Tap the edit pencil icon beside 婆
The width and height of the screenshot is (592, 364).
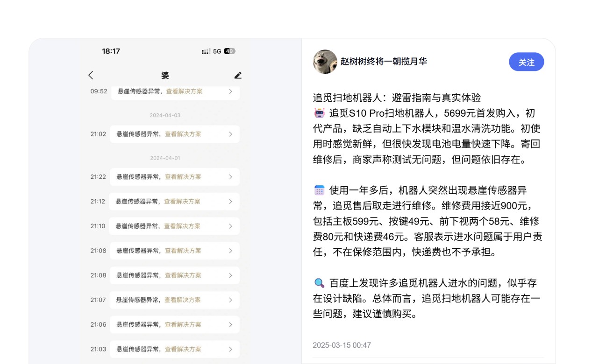(x=238, y=75)
